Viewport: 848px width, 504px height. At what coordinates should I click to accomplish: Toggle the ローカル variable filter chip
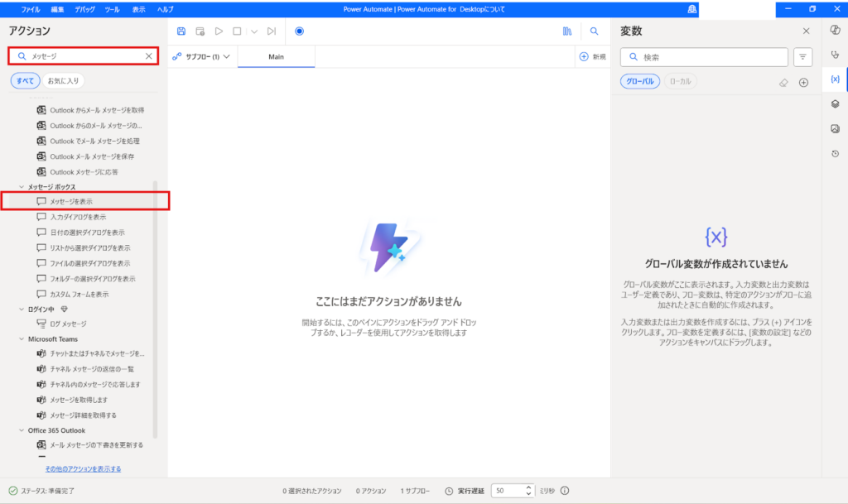point(681,81)
